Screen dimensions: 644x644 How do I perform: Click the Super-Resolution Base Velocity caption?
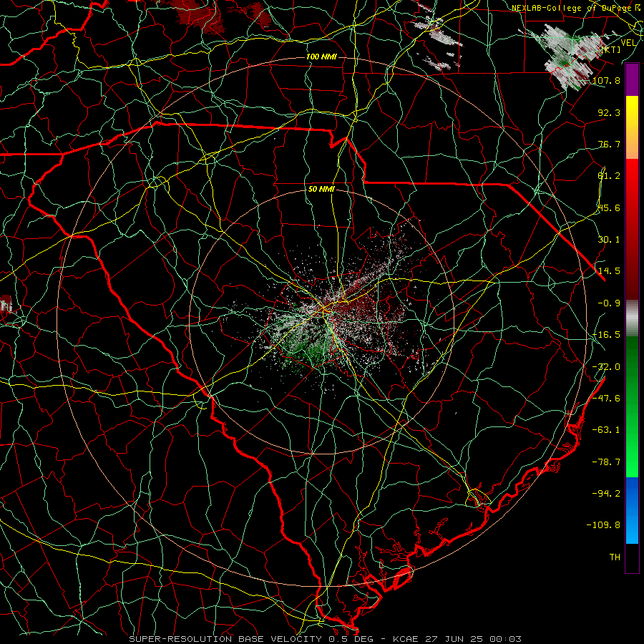coord(326,639)
